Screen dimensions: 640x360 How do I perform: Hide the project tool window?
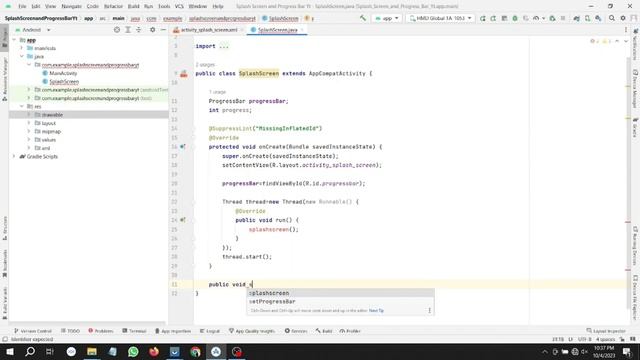pyautogui.click(x=163, y=30)
